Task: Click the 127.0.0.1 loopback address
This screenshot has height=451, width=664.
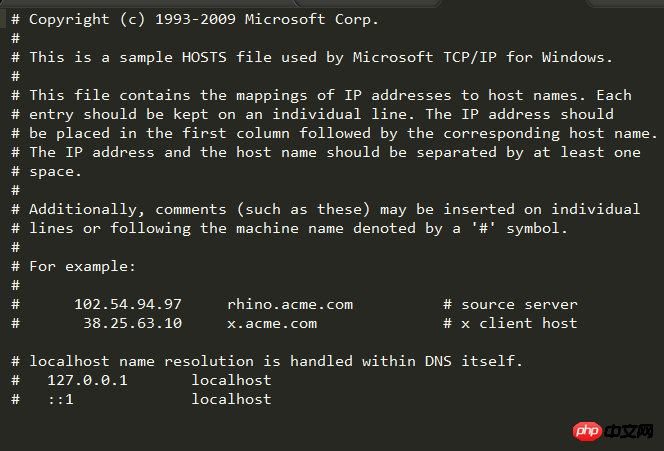Action: 87,381
